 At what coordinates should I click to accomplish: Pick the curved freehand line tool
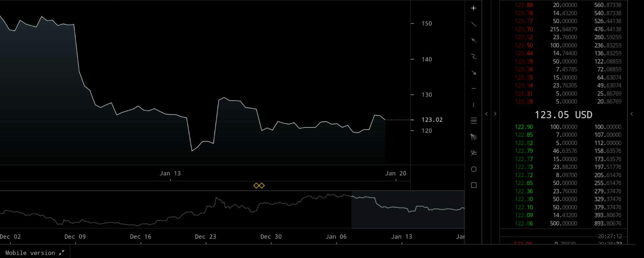pos(473,56)
